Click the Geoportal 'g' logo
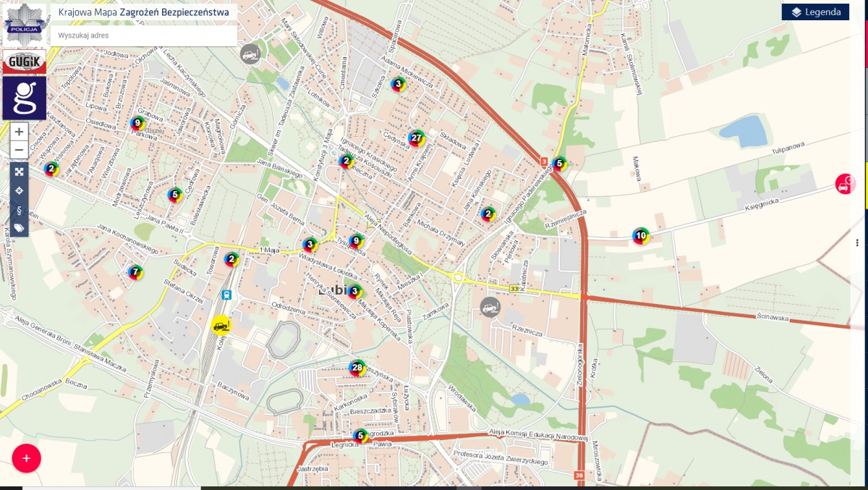This screenshot has width=868, height=490. tap(25, 98)
